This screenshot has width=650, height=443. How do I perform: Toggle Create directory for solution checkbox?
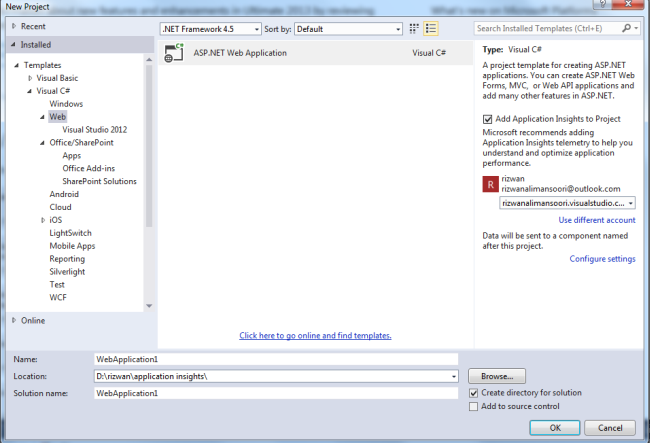click(473, 393)
